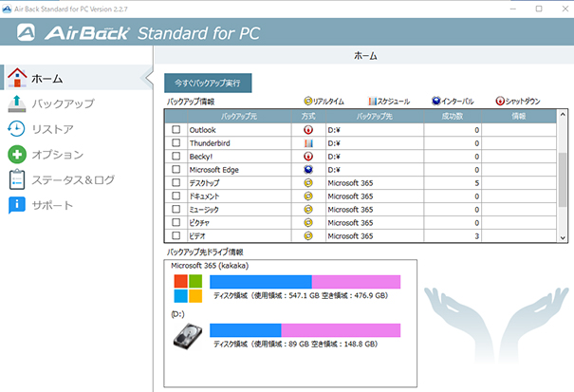Check the Thunderbird backup checkbox
The height and width of the screenshot is (392, 574).
(x=176, y=142)
